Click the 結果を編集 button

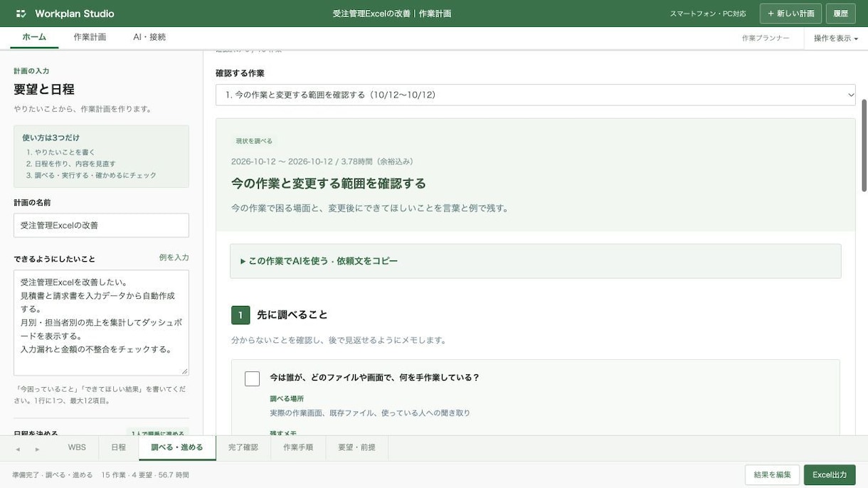(x=772, y=474)
